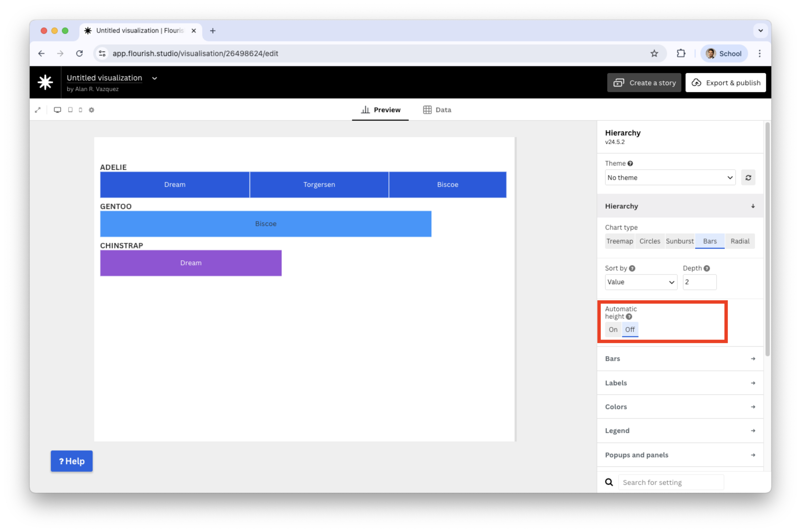Click the Search for setting field
The image size is (801, 532).
tap(671, 482)
